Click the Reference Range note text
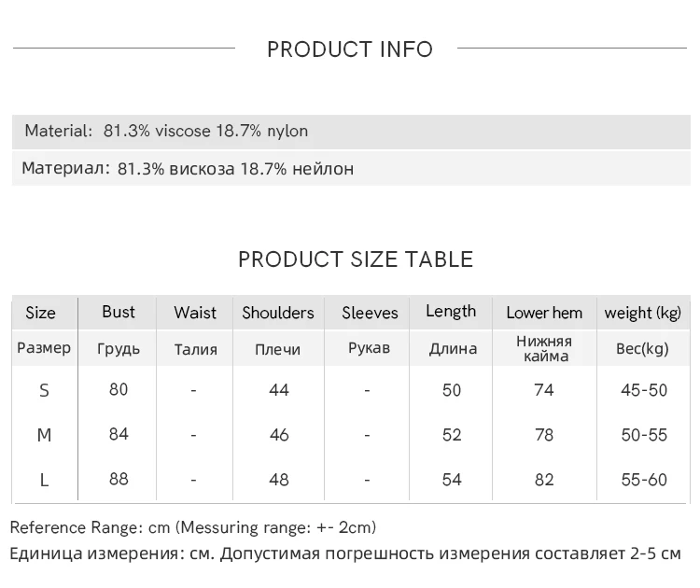Viewport: 700px width, 588px height. 193,527
